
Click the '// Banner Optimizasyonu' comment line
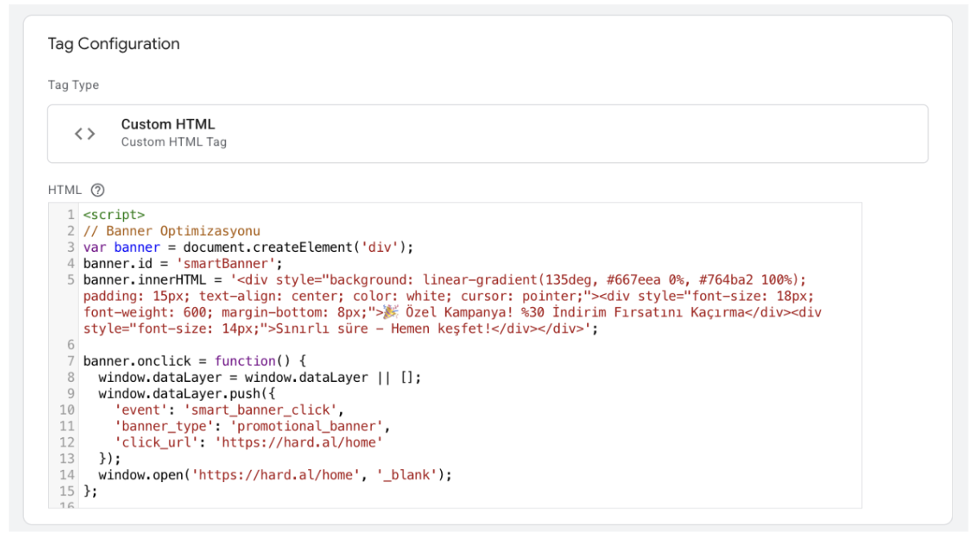coord(172,231)
